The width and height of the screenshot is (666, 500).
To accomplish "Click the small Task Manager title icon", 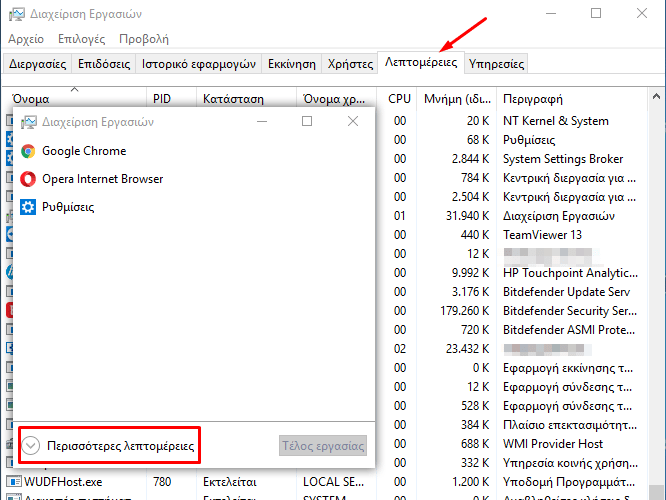I will pyautogui.click(x=28, y=122).
